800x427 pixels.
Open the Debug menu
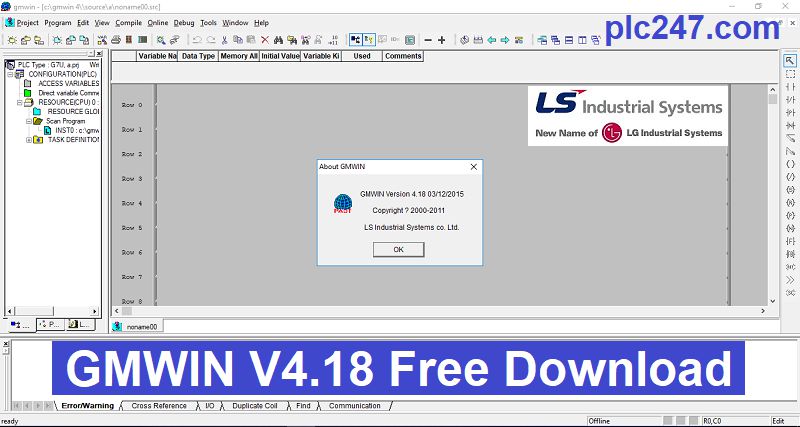tap(184, 23)
